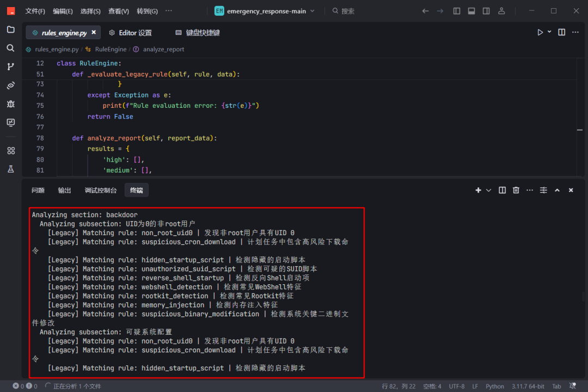Split the terminal panel

502,190
